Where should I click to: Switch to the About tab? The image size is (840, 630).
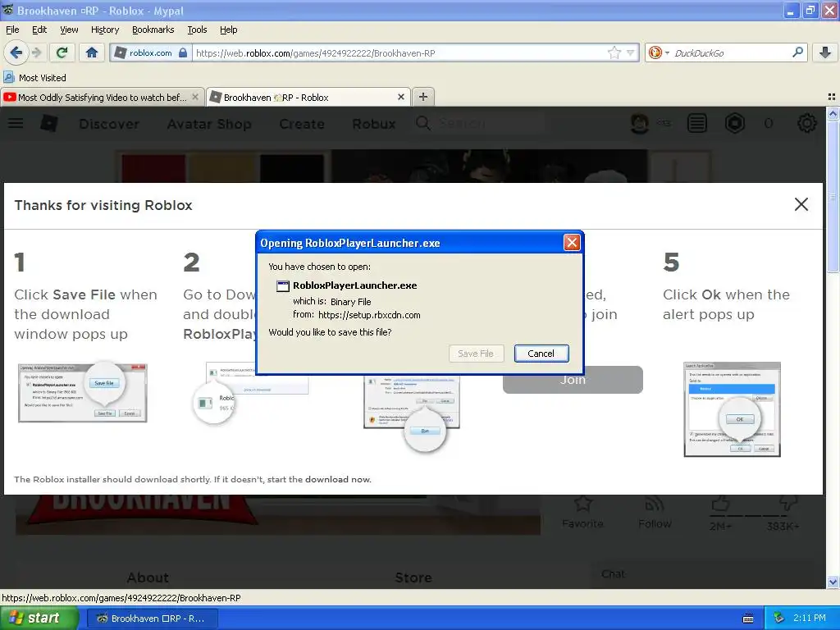(x=148, y=577)
